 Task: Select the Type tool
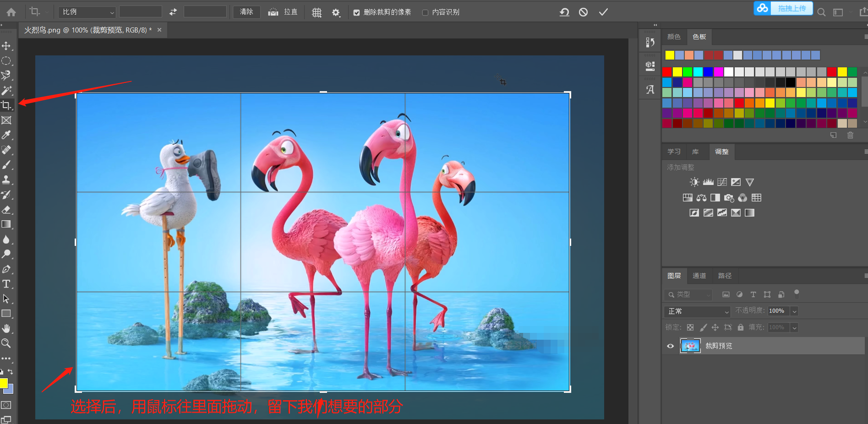point(6,284)
